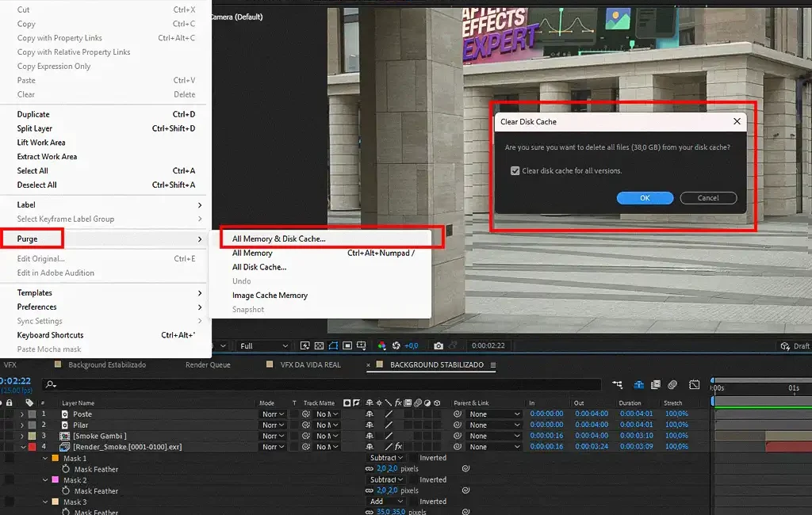Click the reset exposure icon

point(396,346)
